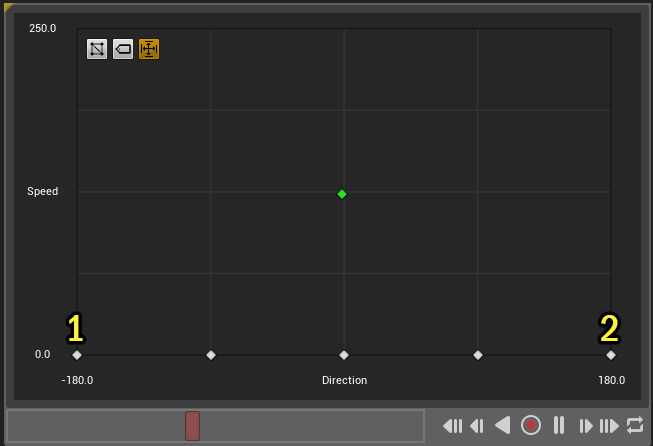Play the animation in reverse
The height and width of the screenshot is (446, 653).
coord(503,426)
